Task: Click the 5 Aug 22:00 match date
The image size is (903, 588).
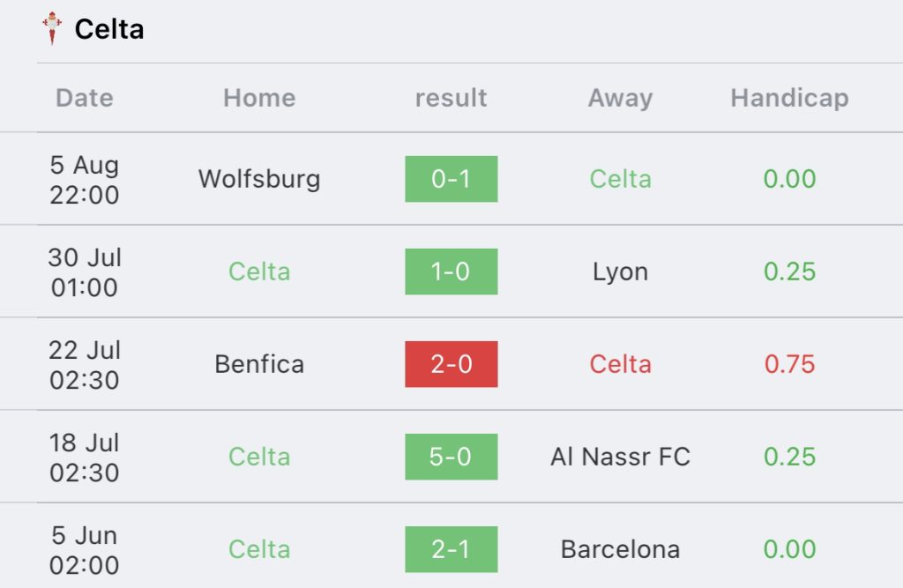Action: [x=84, y=180]
